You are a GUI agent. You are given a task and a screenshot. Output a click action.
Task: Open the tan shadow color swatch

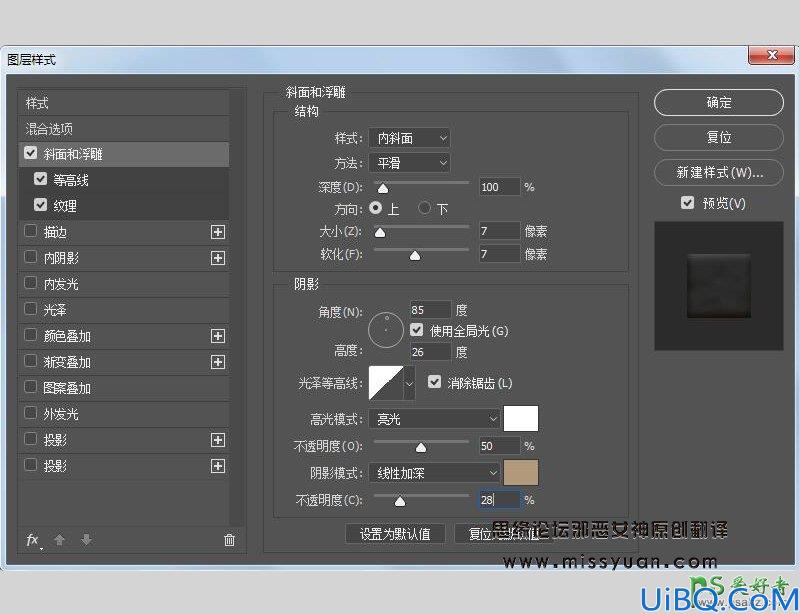(x=521, y=472)
